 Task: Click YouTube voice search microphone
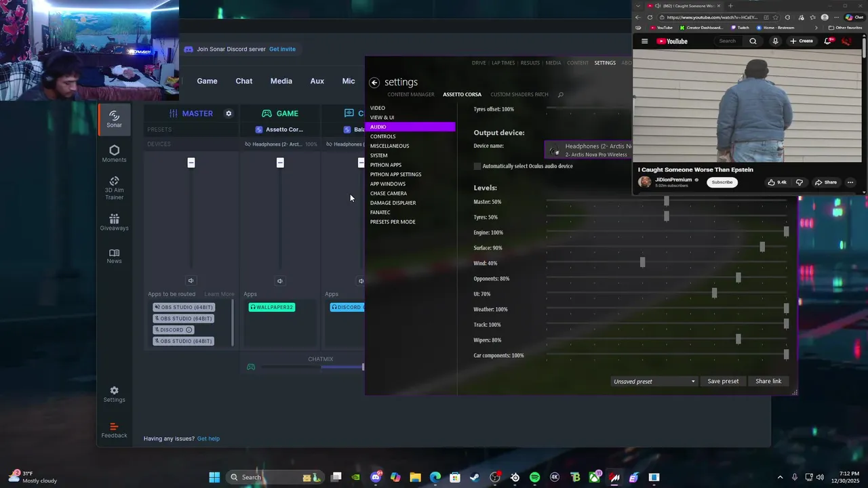[775, 41]
